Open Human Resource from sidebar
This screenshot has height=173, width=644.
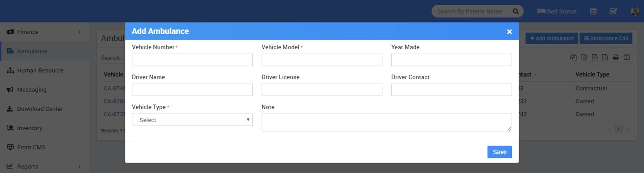[40, 70]
